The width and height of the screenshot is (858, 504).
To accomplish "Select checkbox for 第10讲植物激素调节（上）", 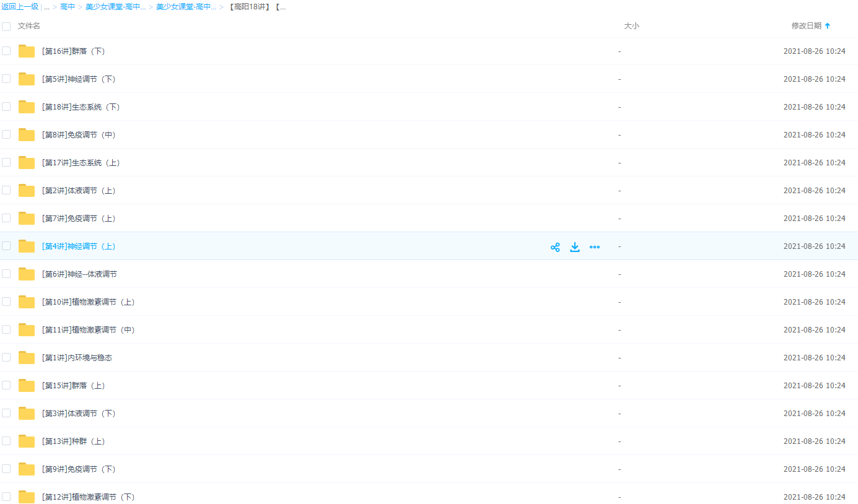I will pyautogui.click(x=6, y=302).
